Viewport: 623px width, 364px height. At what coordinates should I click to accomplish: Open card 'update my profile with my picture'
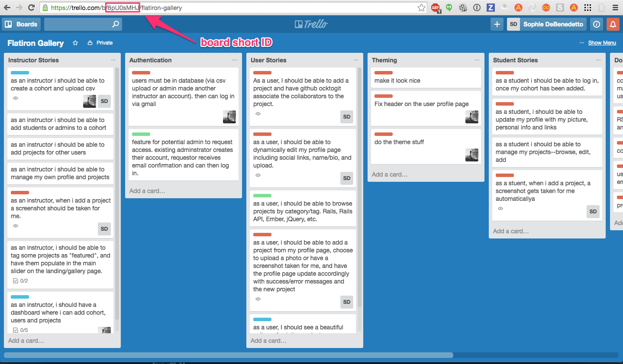[x=547, y=116]
